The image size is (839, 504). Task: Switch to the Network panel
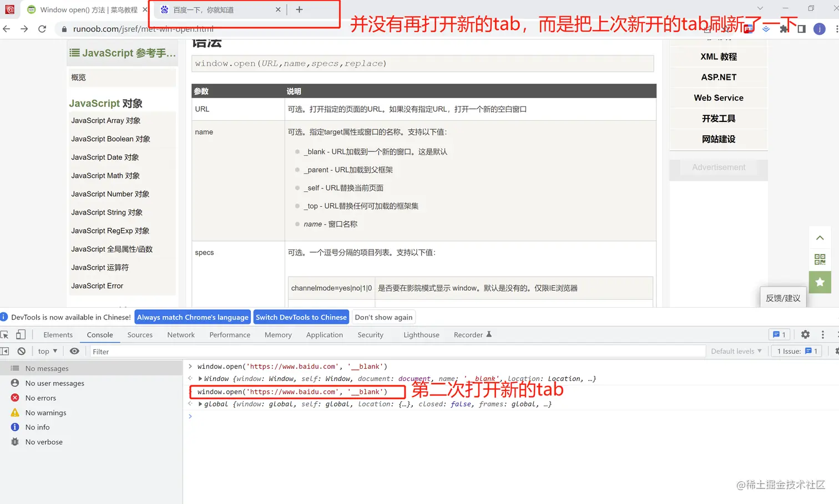(x=181, y=335)
